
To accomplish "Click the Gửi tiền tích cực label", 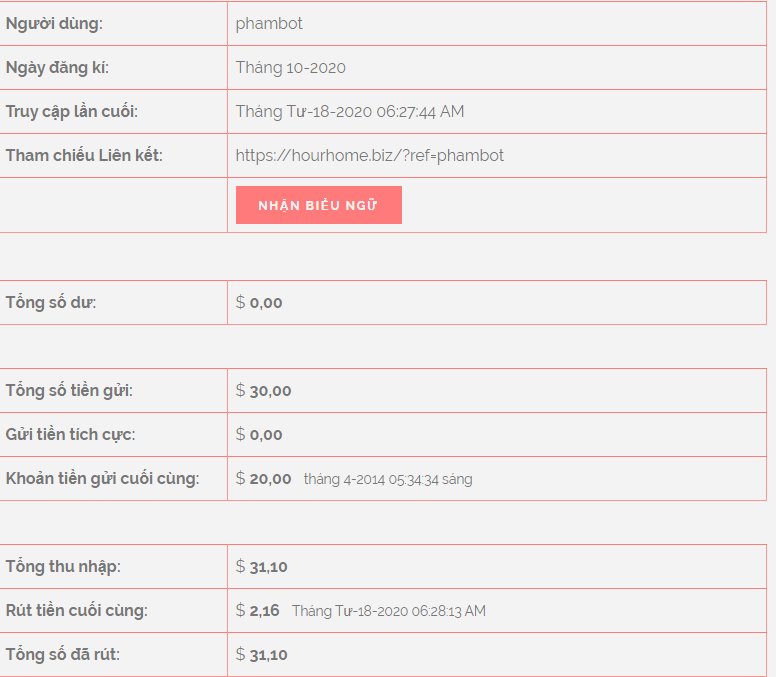I will (x=70, y=434).
